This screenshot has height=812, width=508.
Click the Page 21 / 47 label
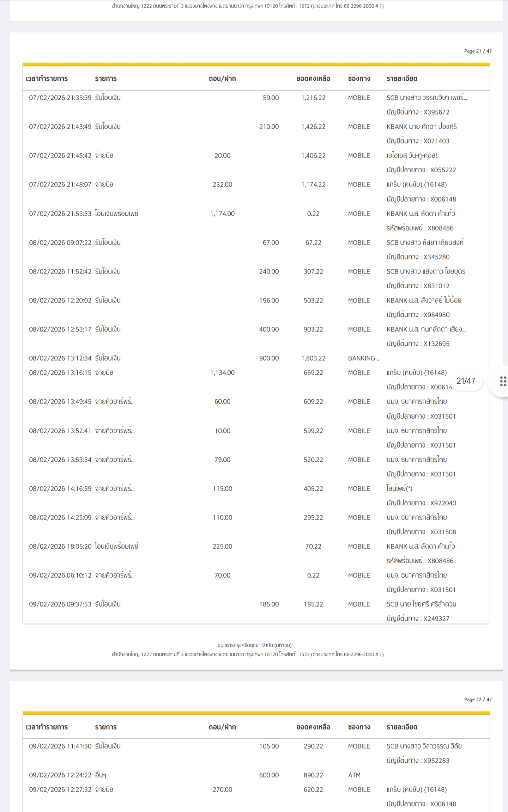click(478, 51)
